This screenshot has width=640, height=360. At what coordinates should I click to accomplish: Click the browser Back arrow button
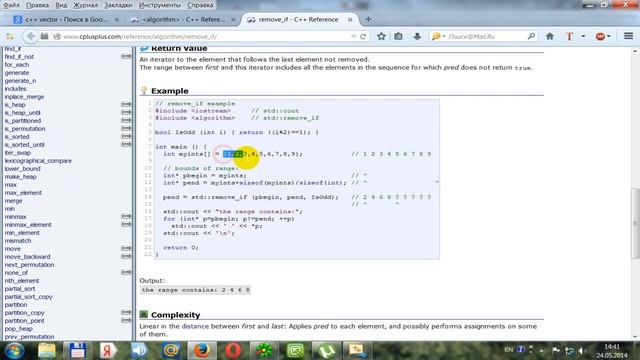point(31,36)
